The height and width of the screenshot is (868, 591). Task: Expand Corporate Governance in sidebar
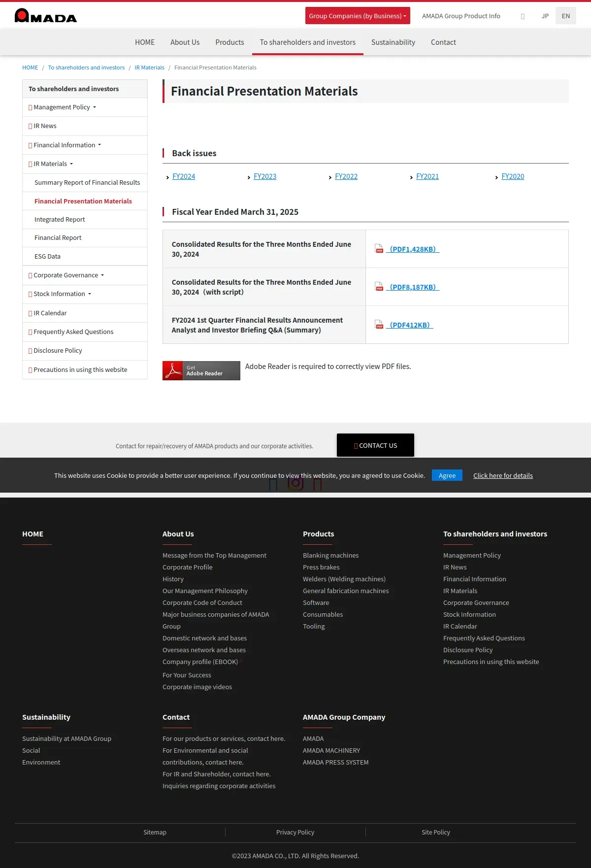(85, 275)
